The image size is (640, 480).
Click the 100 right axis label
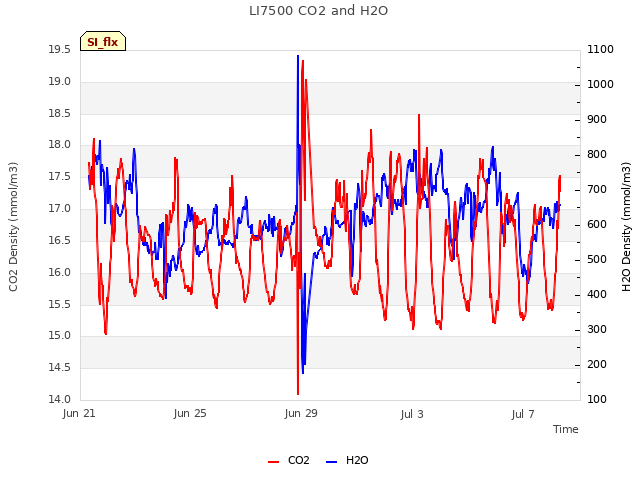point(597,400)
